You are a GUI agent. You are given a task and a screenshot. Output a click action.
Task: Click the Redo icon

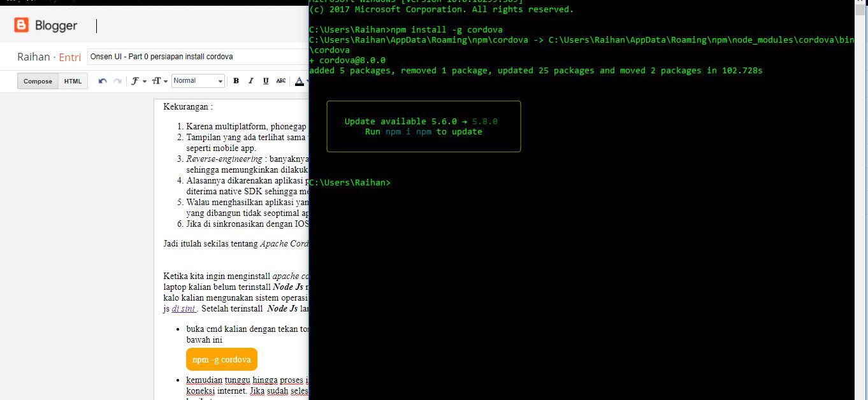[117, 80]
